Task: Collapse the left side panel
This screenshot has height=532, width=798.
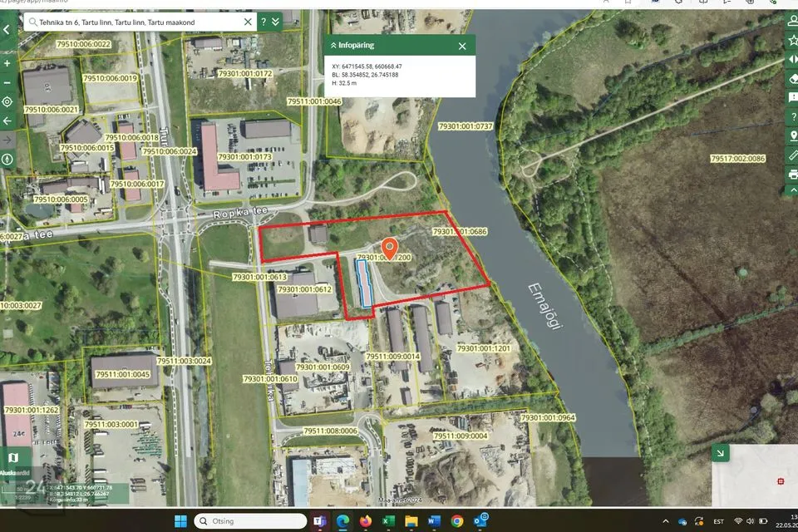Action: tap(7, 29)
